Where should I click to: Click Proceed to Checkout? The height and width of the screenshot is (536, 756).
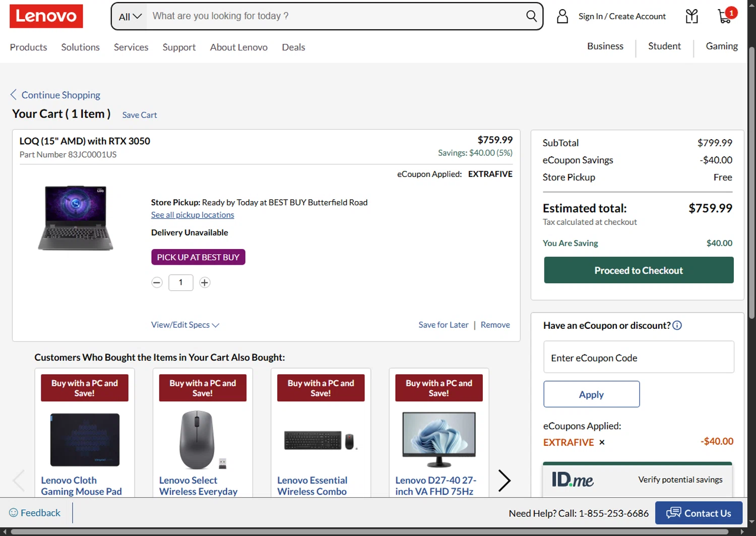(x=639, y=270)
